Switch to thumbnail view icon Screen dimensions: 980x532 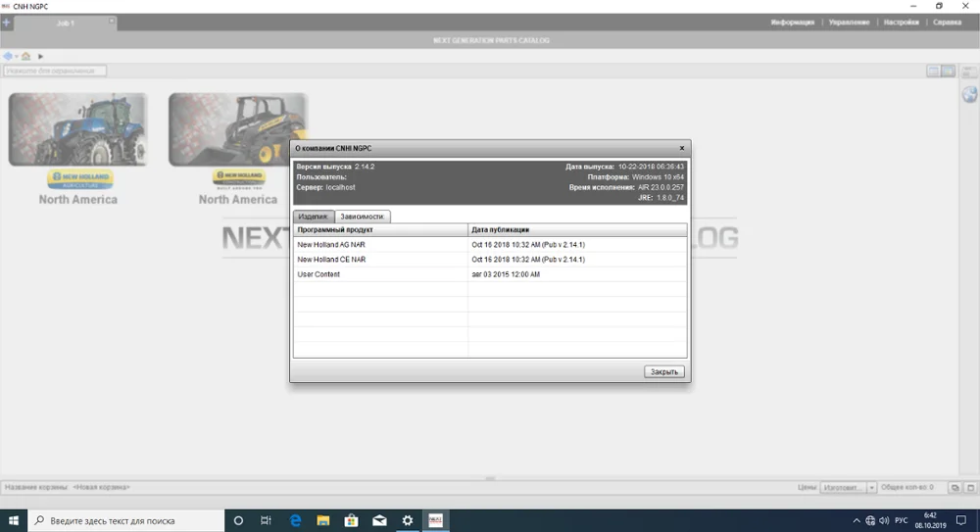tap(948, 72)
